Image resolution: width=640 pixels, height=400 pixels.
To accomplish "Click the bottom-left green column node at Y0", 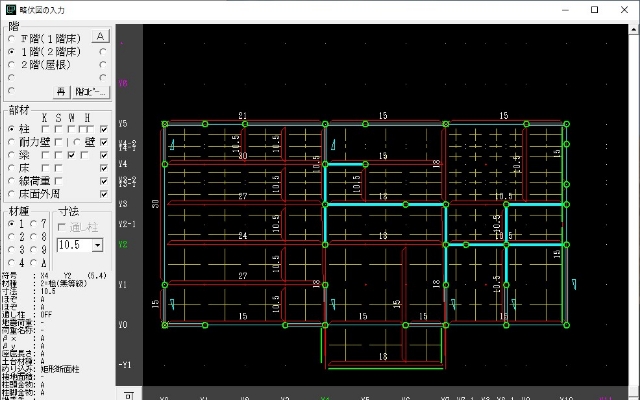I will click(x=165, y=325).
